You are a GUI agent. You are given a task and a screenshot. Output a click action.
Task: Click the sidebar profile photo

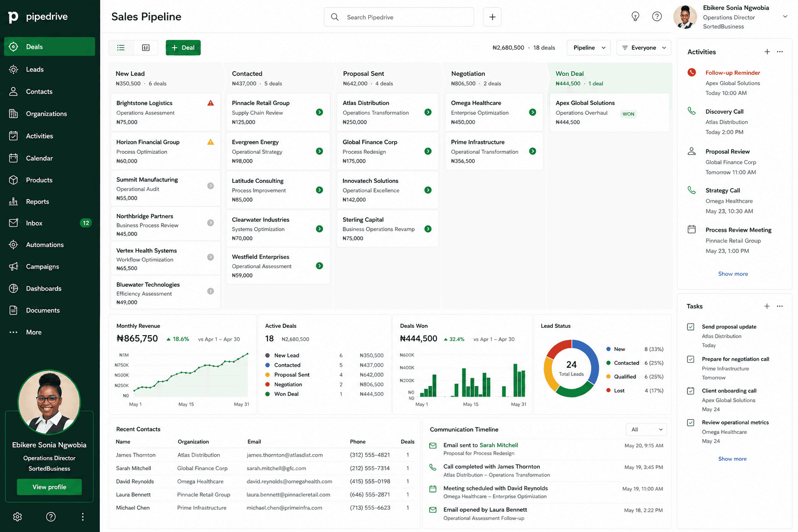pyautogui.click(x=49, y=402)
